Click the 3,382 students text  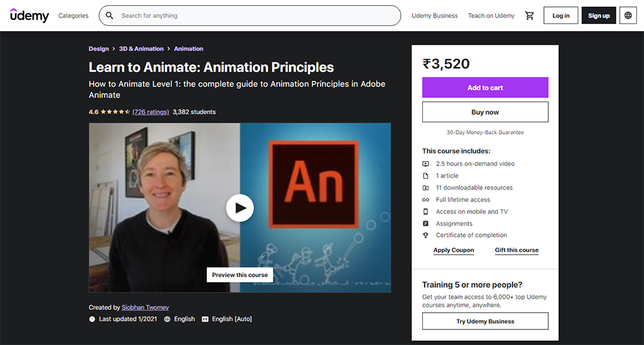(x=194, y=112)
